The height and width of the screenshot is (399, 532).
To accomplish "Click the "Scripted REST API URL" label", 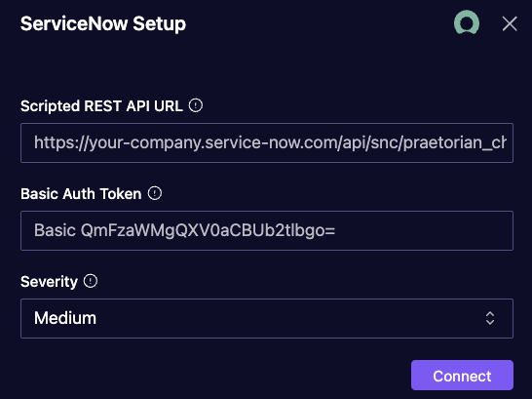I will pyautogui.click(x=101, y=106).
